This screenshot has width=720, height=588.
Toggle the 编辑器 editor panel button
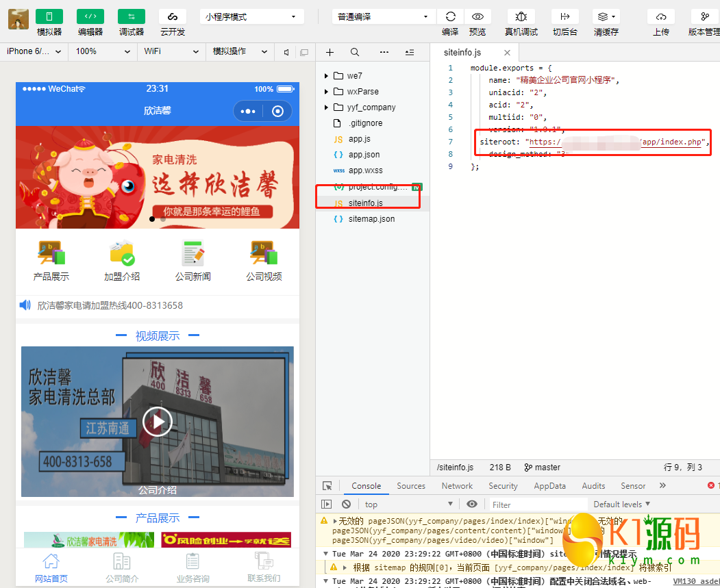click(x=90, y=16)
